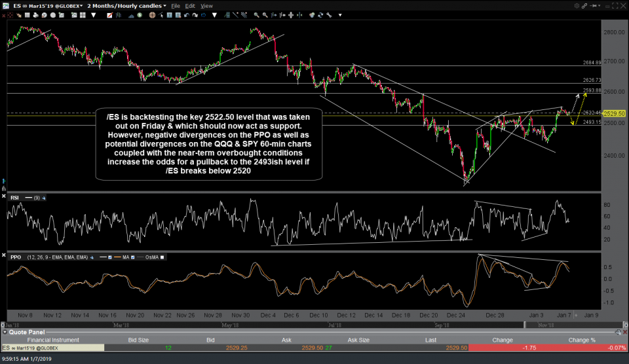The height and width of the screenshot is (364, 629).
Task: Open the pushpin dropdown arrow top-right
Action: [600, 6]
